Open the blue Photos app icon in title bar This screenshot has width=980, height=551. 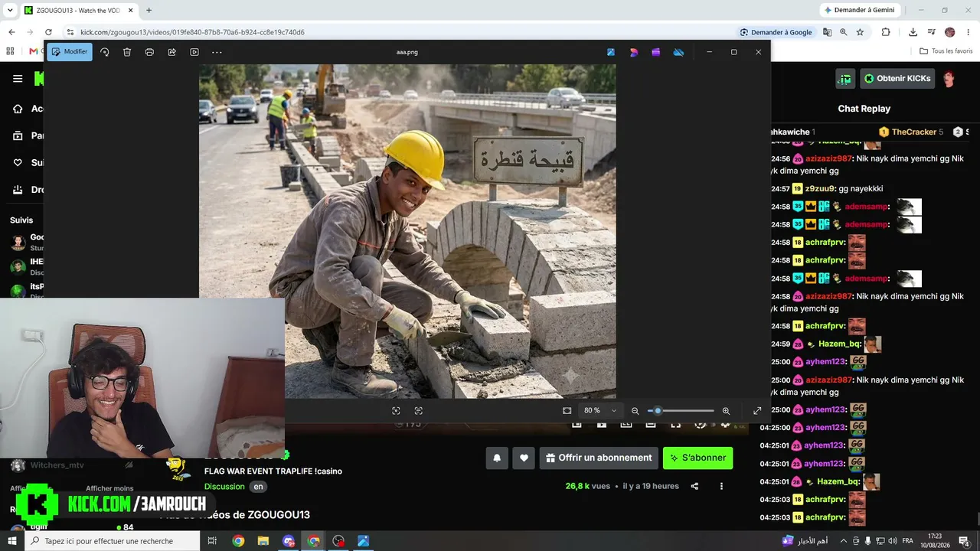pyautogui.click(x=611, y=52)
